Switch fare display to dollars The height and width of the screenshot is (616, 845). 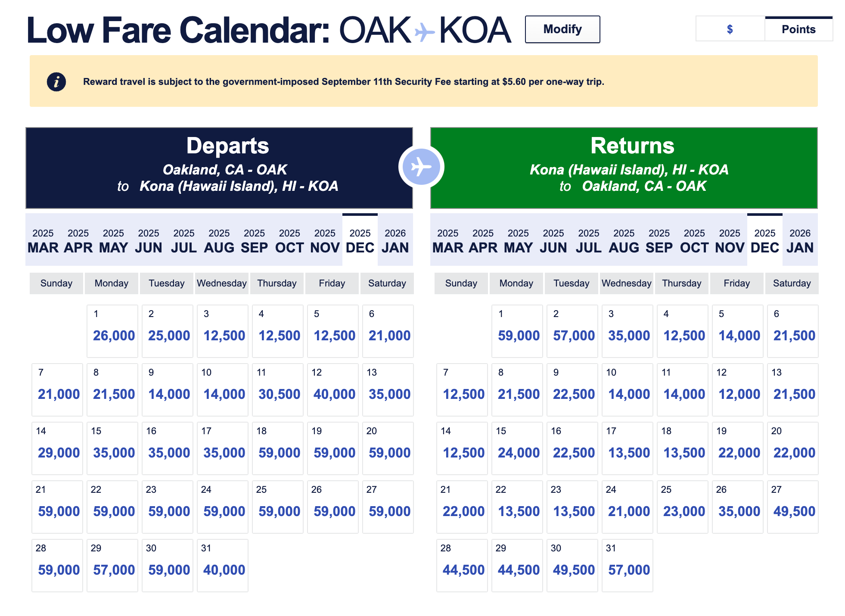pos(730,29)
